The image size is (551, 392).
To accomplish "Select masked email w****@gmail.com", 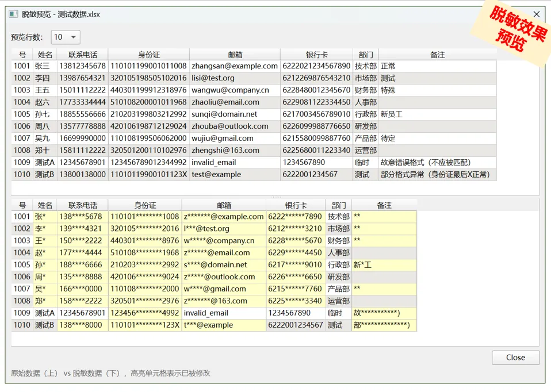I will (224, 289).
